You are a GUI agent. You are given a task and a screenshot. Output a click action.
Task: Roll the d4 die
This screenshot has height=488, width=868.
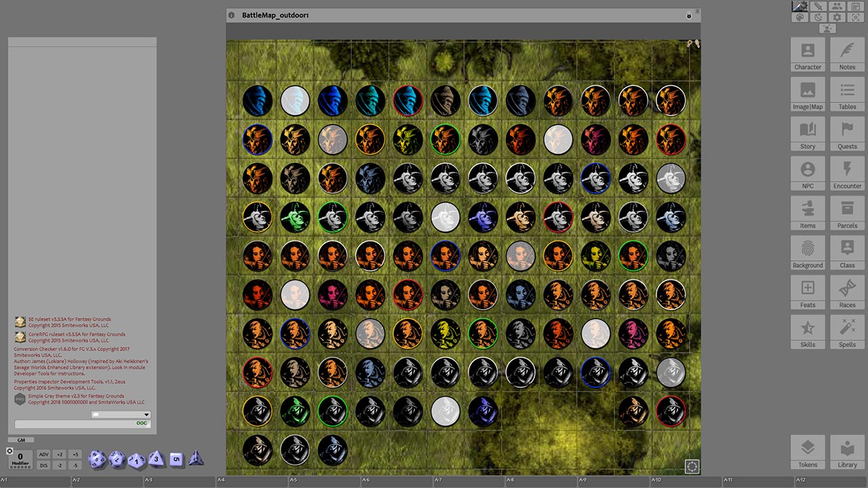click(197, 459)
